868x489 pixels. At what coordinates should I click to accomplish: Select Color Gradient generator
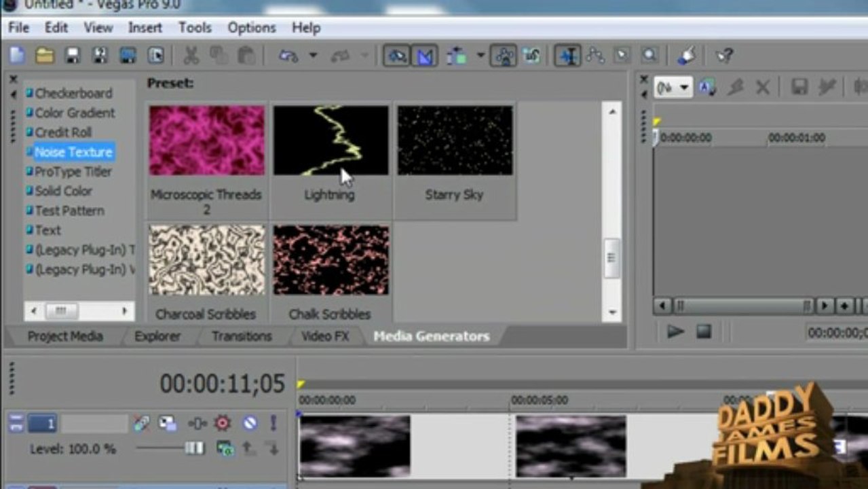tap(75, 113)
